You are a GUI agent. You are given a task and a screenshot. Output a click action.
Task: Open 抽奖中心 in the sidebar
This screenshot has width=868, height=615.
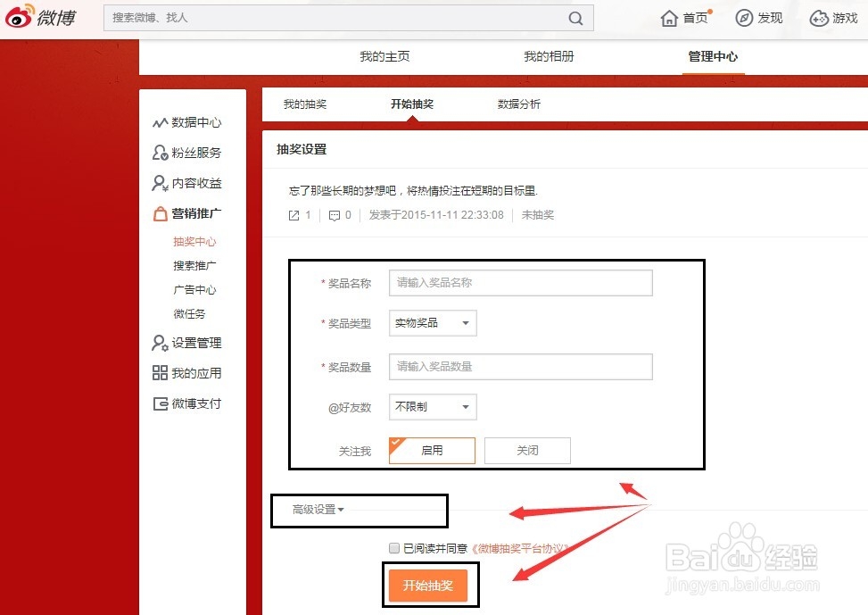tap(194, 242)
